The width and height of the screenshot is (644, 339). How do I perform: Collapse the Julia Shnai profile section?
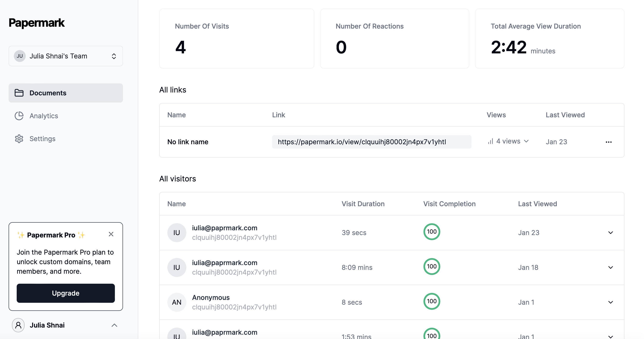(x=115, y=325)
